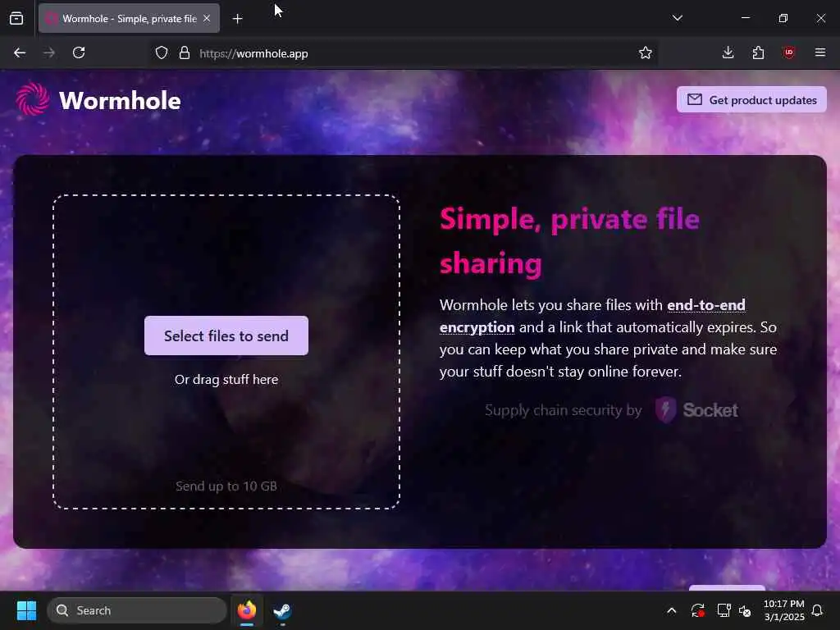
Task: Close the Wormhole browser tab
Action: tap(207, 18)
